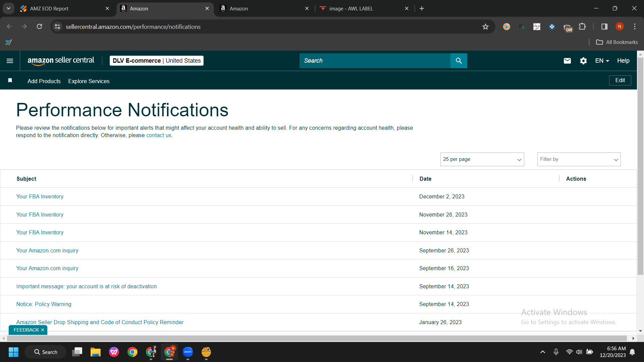Click the bookmark flag icon
This screenshot has width=644, height=362.
point(10,80)
